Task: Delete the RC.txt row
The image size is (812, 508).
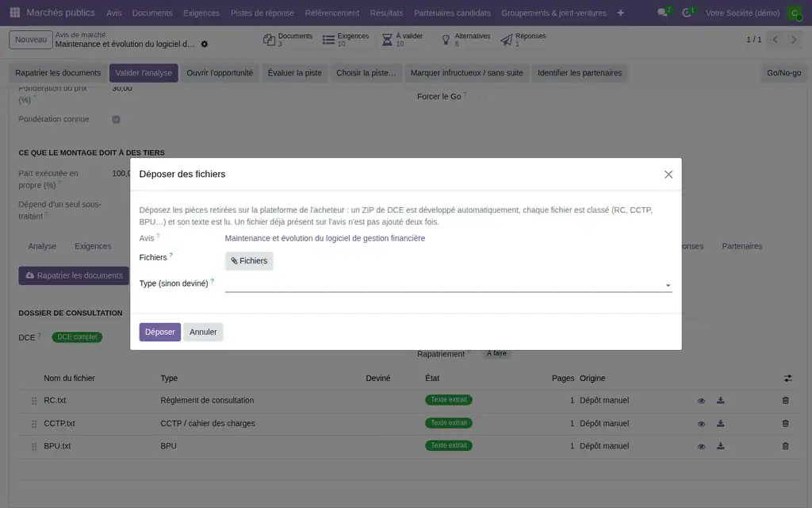Action: [x=786, y=400]
